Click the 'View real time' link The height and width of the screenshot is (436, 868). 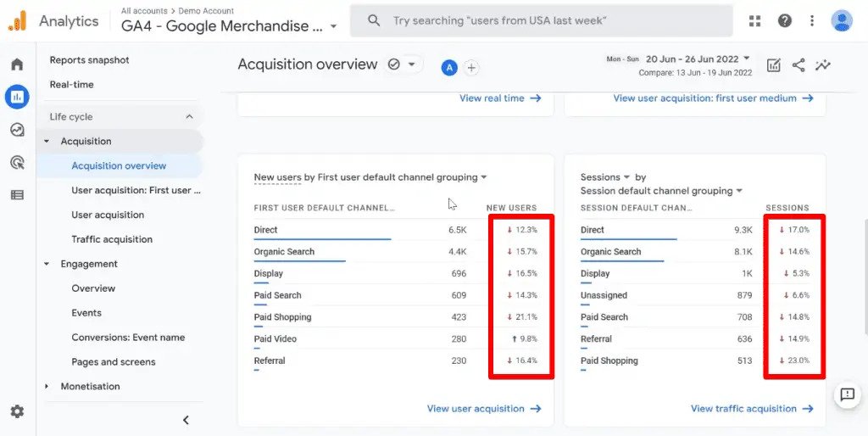(x=500, y=98)
